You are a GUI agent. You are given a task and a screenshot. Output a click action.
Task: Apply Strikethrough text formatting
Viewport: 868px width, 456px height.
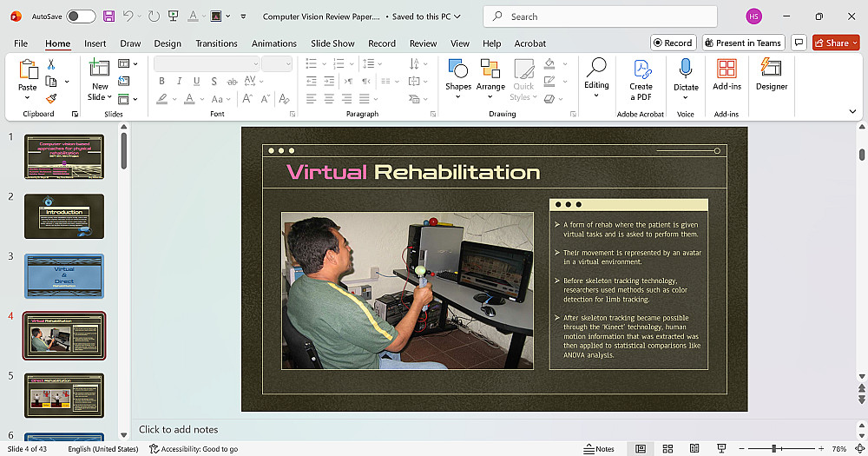232,82
